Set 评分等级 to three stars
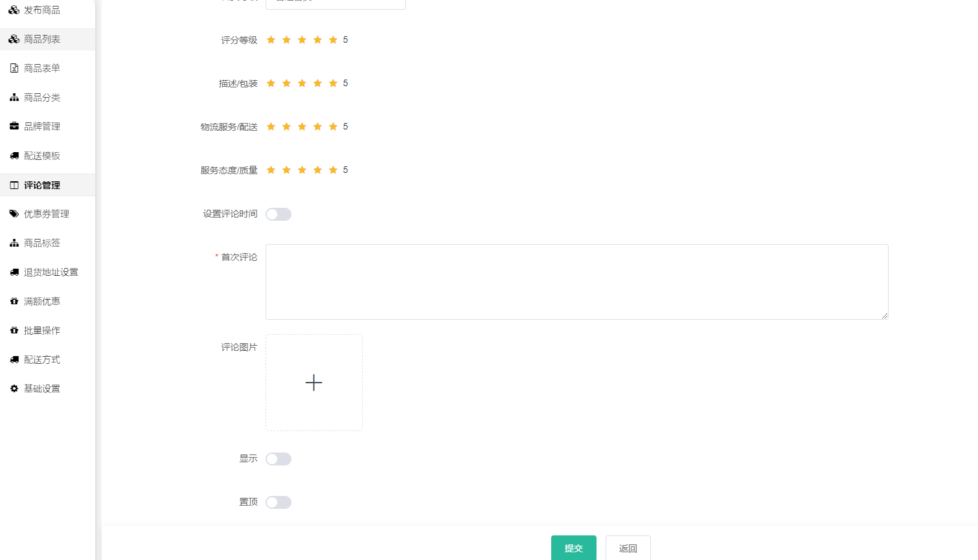The height and width of the screenshot is (560, 978). click(302, 40)
